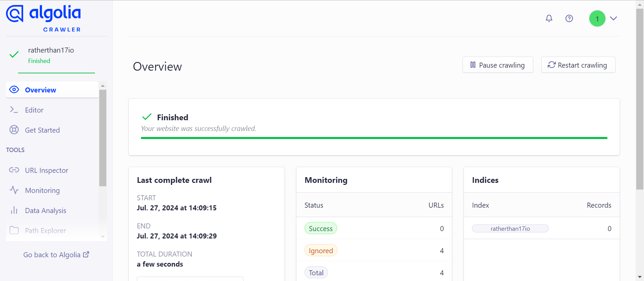Image resolution: width=644 pixels, height=281 pixels.
Task: Click the Pause crawling pause icon
Action: pos(473,65)
